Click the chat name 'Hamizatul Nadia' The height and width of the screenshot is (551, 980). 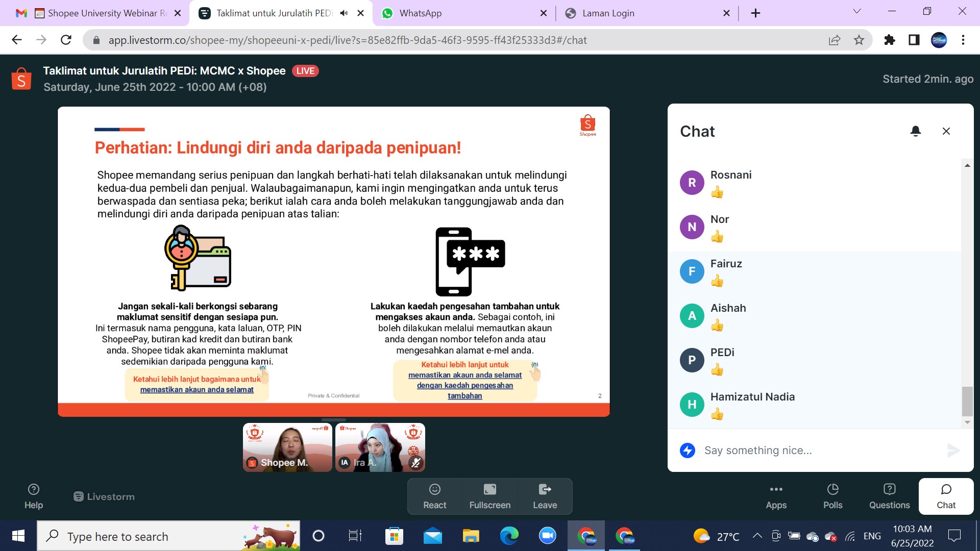click(752, 396)
